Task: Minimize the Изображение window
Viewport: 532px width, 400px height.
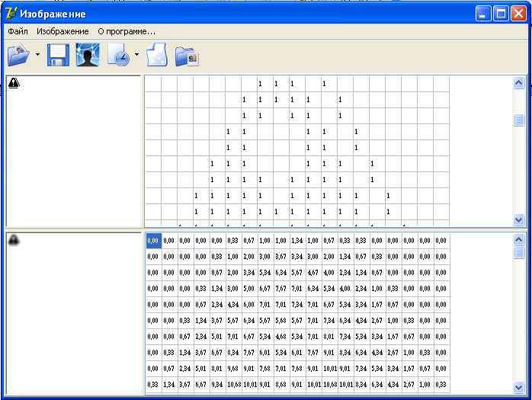Action: 483,14
